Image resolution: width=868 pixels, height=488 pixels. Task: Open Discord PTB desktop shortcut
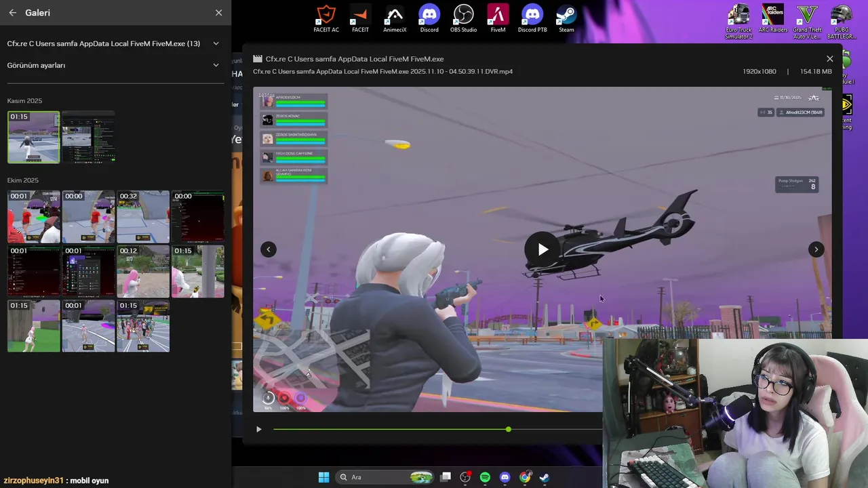[x=532, y=19]
